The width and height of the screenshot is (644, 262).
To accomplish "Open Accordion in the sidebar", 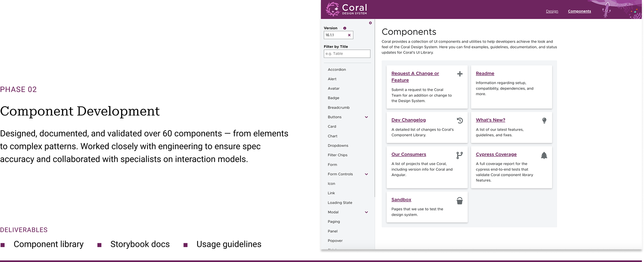I will click(x=337, y=69).
